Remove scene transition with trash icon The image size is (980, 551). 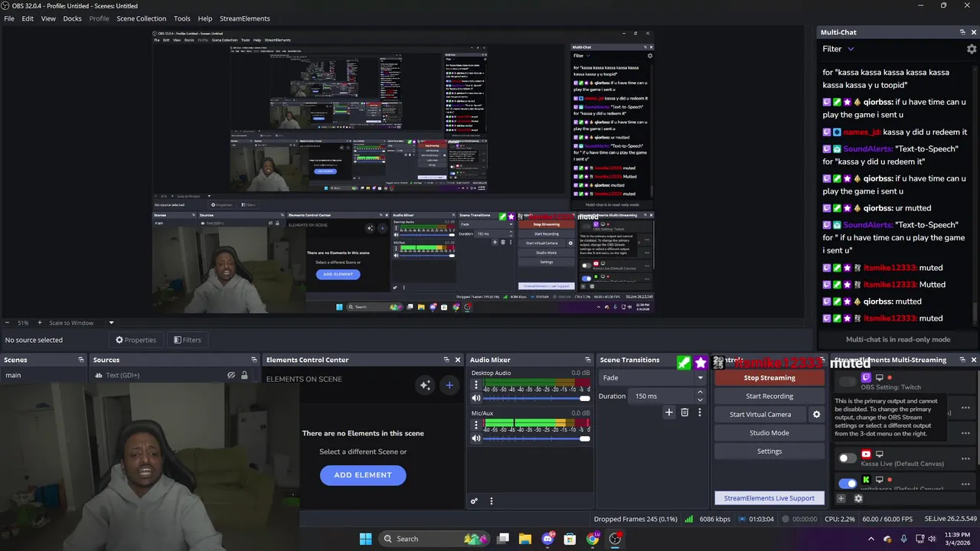click(x=684, y=412)
